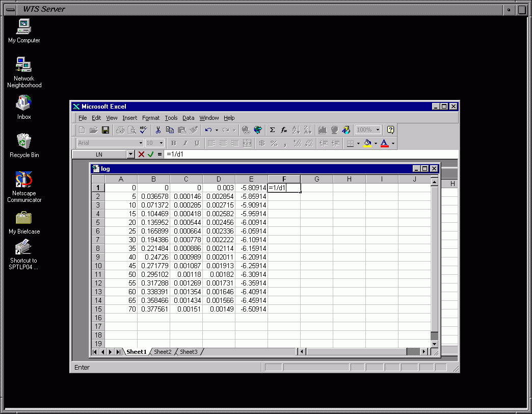Open the Undo history dropdown arrow
This screenshot has width=532, height=414.
coord(217,130)
